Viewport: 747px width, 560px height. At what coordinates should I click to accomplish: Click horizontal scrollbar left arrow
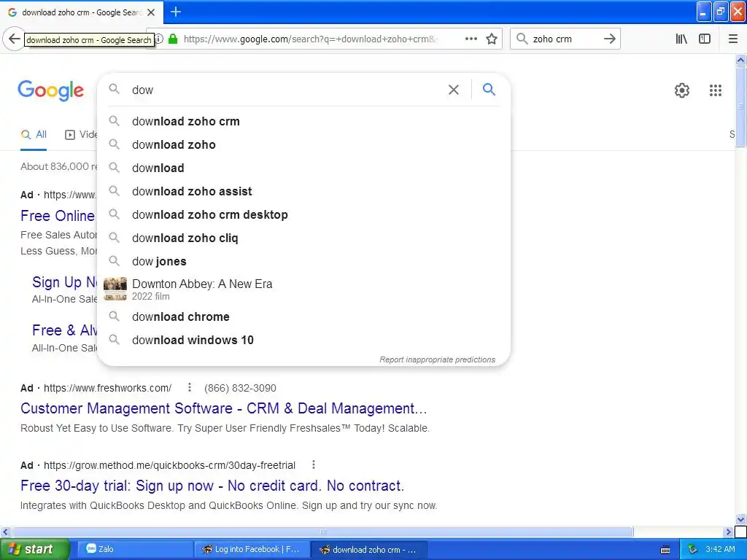point(5,532)
